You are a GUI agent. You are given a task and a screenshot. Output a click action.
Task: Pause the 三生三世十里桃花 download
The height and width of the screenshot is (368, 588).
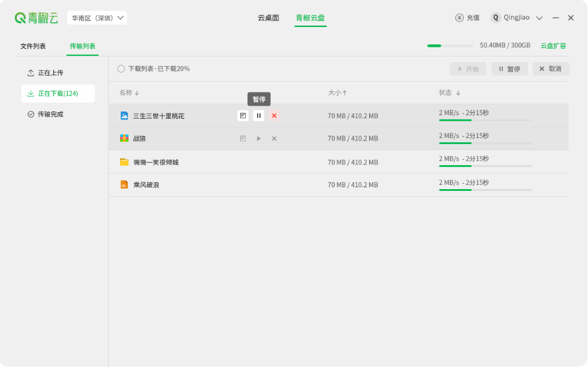pos(258,115)
